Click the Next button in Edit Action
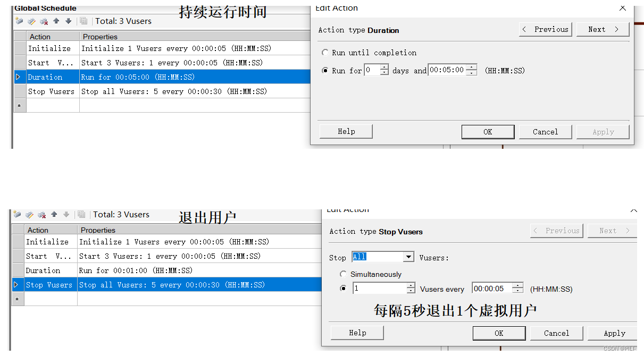Image resolution: width=644 pixels, height=356 pixels. point(603,29)
